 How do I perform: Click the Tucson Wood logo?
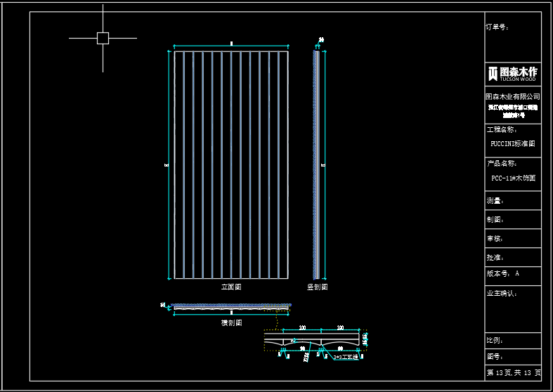[x=513, y=74]
